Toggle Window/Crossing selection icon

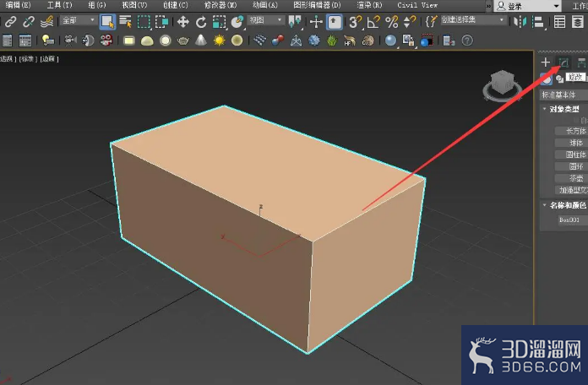(x=161, y=22)
